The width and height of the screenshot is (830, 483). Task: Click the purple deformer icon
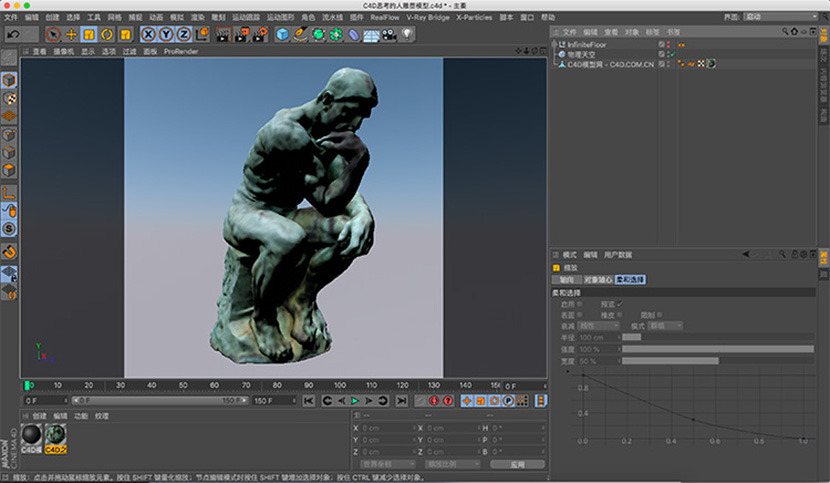354,35
